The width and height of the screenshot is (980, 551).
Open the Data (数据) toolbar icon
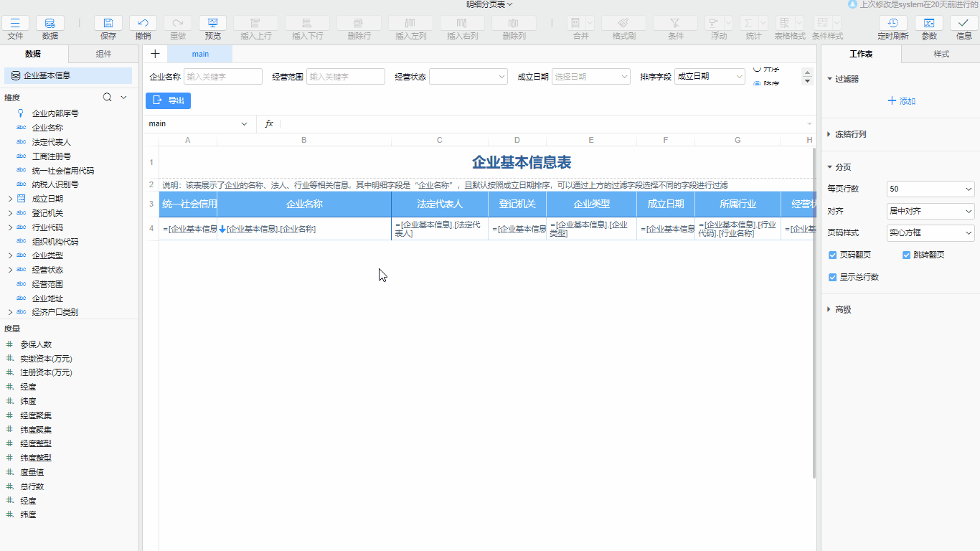tap(50, 24)
